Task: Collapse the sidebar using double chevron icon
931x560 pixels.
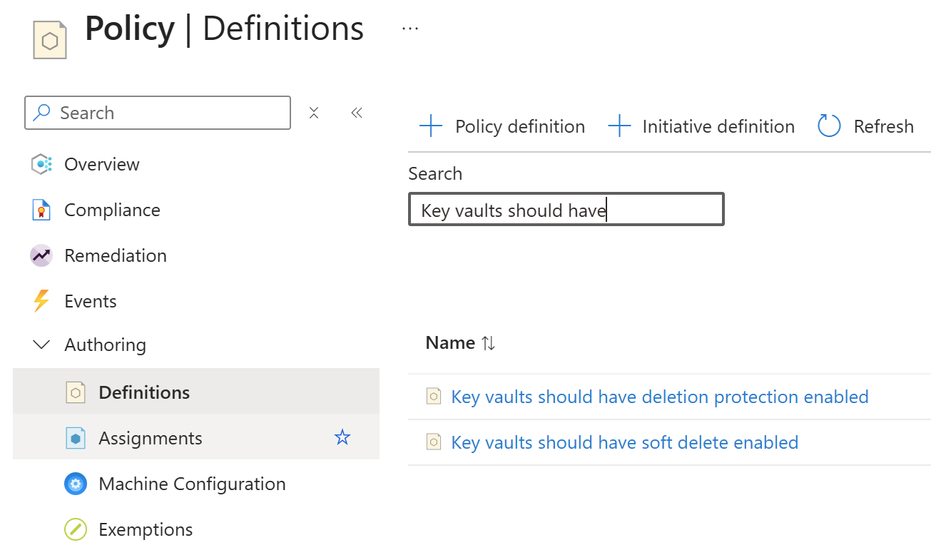Action: 357,113
